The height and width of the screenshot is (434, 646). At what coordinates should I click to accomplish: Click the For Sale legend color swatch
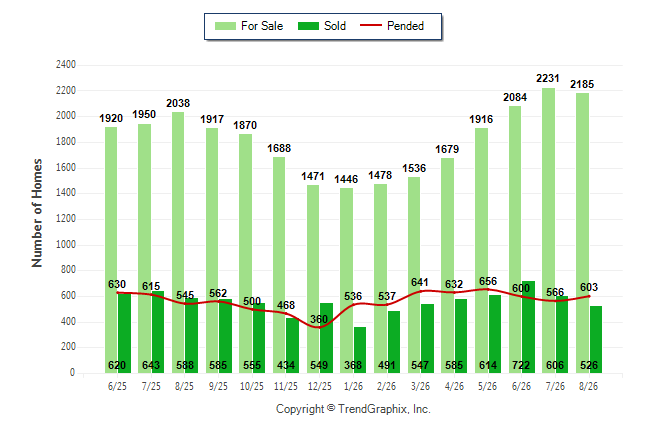click(x=225, y=26)
